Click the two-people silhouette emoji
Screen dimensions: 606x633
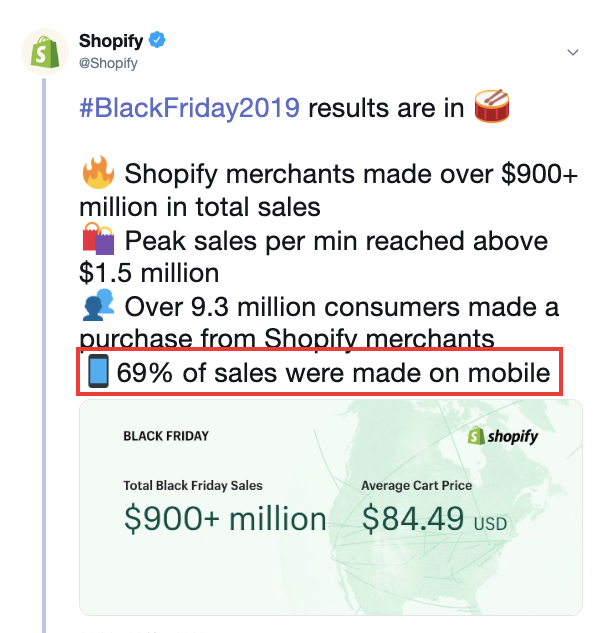pyautogui.click(x=98, y=304)
